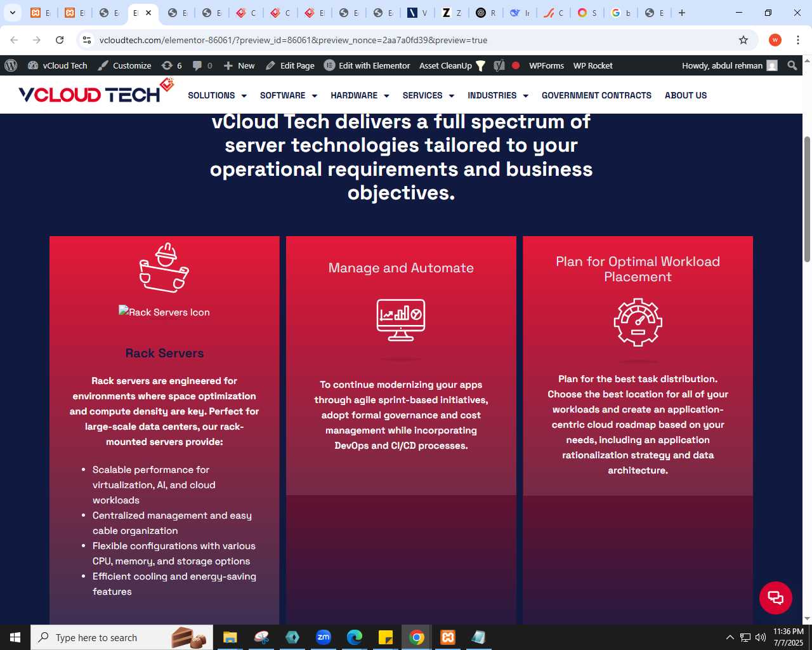Click the broken Rack Servers Icon image
The image size is (812, 650).
tap(164, 312)
